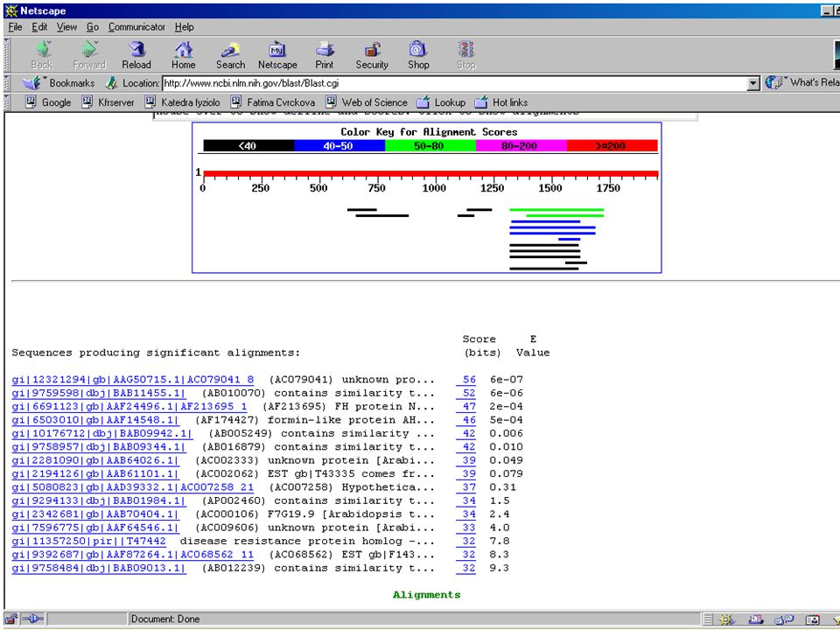840x630 pixels.
Task: Open the Search toolbar button
Action: pyautogui.click(x=230, y=55)
